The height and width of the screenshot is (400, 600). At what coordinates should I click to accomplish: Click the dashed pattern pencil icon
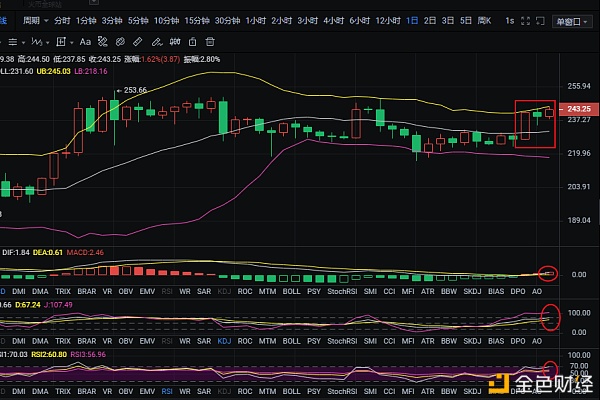coord(103,42)
